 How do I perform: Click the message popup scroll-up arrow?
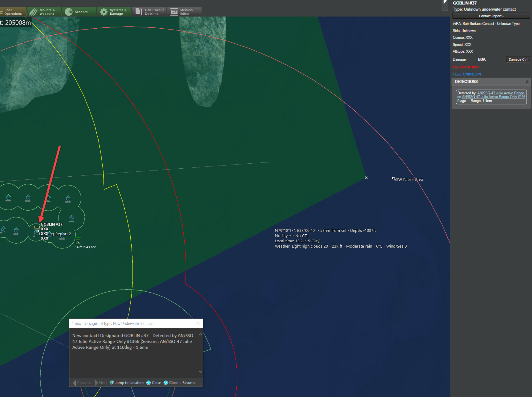(x=200, y=334)
